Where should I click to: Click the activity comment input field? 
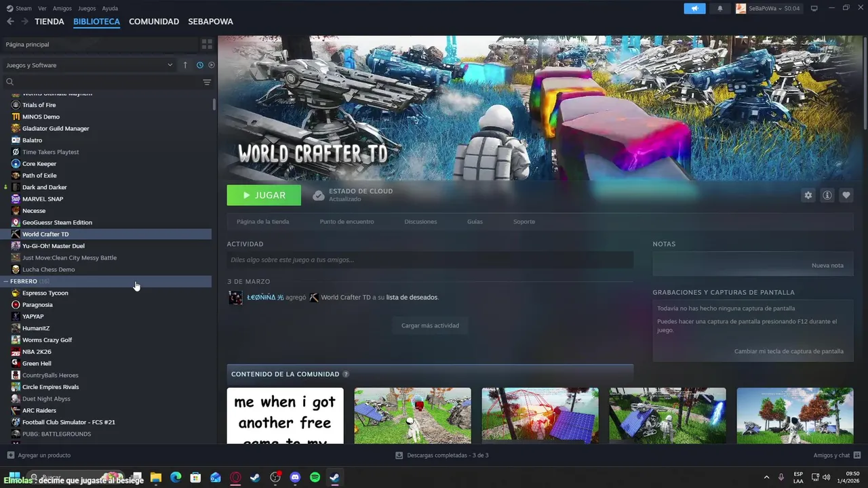(x=430, y=260)
